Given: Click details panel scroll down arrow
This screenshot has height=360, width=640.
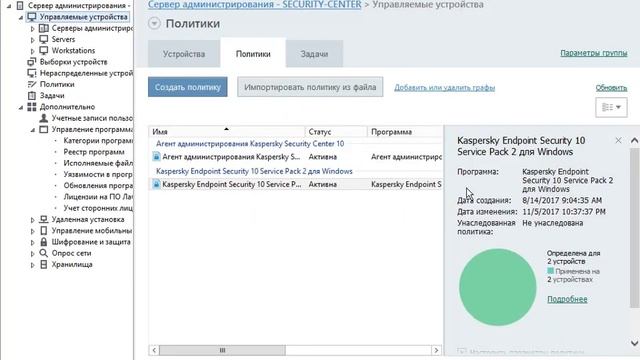Looking at the screenshot, I should pos(634,343).
